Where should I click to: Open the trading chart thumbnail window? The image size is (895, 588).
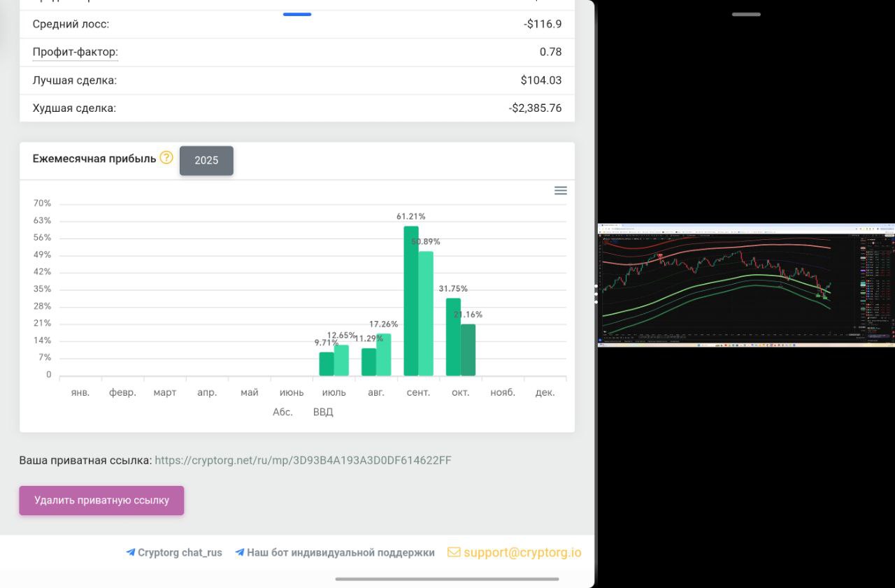(746, 285)
